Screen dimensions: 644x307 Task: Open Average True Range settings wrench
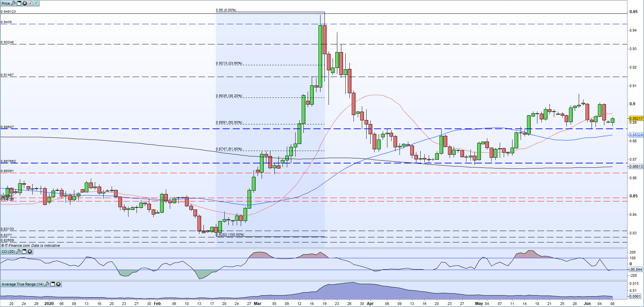tap(47, 284)
